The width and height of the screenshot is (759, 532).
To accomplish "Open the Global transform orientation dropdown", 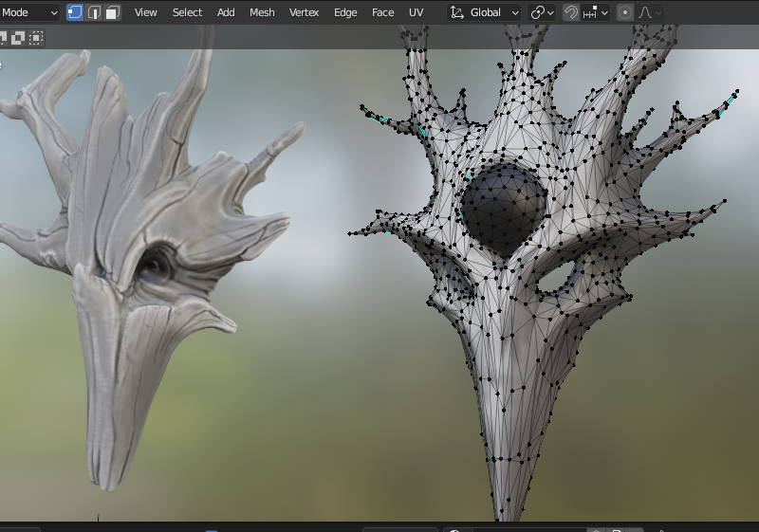I will tap(485, 12).
